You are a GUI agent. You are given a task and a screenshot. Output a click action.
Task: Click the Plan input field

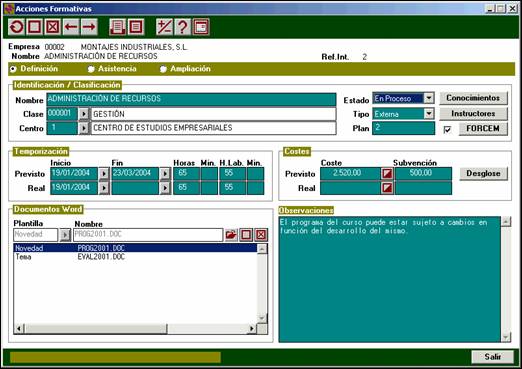coord(403,128)
